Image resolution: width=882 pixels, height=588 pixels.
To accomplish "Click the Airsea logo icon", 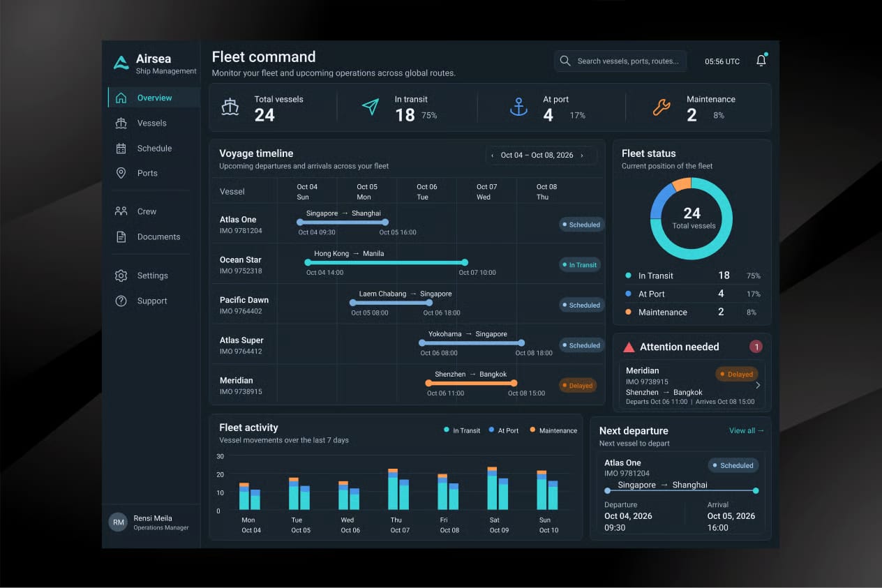I will (x=121, y=63).
